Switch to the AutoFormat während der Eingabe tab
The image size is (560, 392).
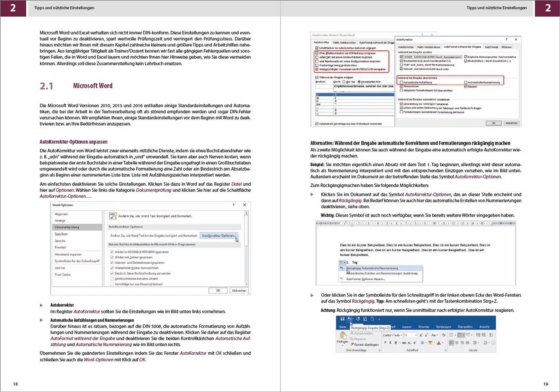coord(462,47)
